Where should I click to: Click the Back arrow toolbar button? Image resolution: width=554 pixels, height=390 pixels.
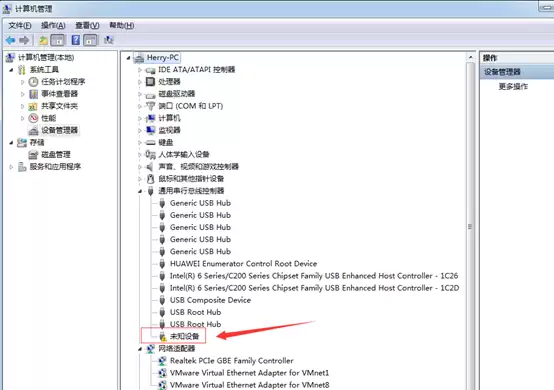[11, 40]
